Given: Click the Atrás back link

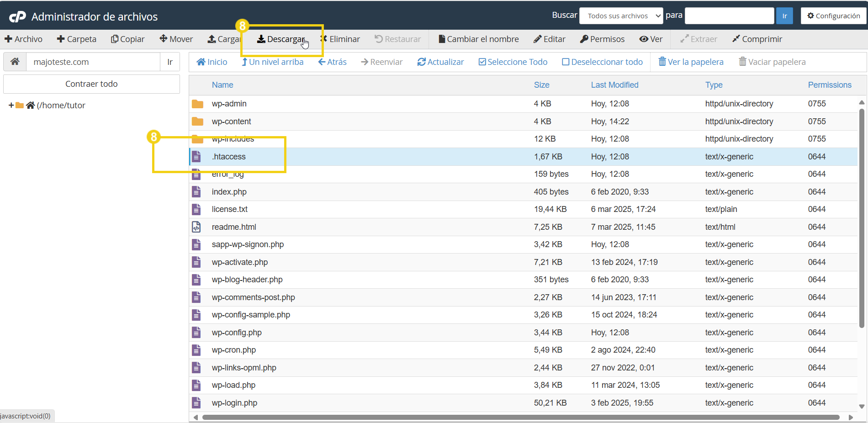Looking at the screenshot, I should pyautogui.click(x=333, y=62).
